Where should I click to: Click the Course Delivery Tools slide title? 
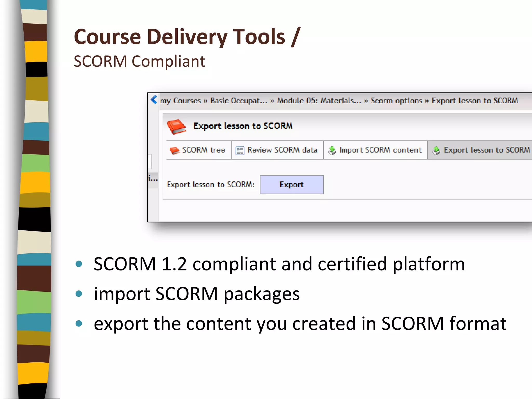[x=187, y=37]
